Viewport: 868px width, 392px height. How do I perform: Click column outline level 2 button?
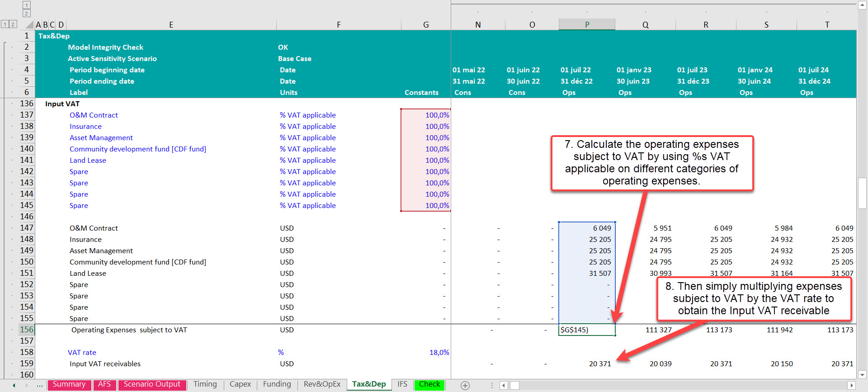27,13
